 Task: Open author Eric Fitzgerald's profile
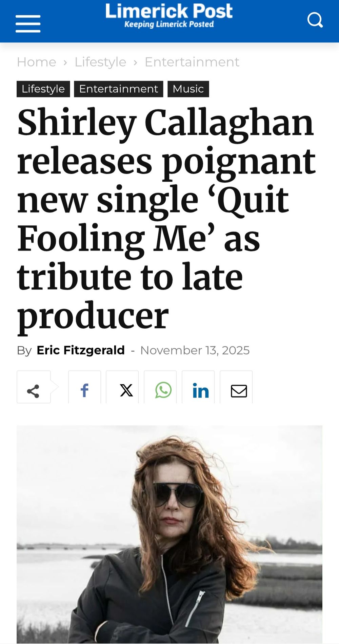pos(81,350)
